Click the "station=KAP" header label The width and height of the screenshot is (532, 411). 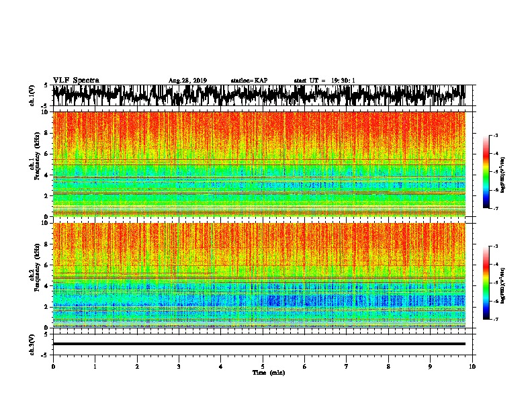249,81
